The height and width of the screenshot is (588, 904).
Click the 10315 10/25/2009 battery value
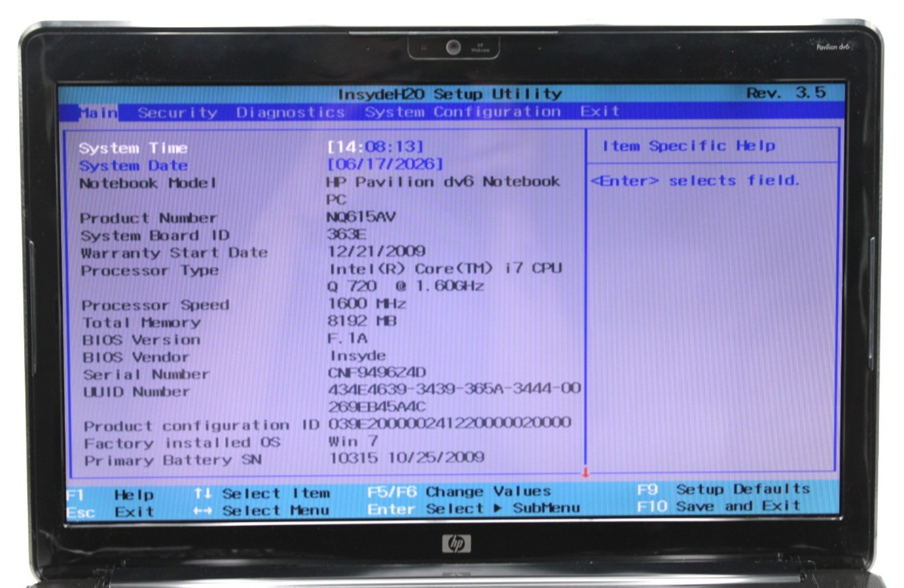(407, 458)
